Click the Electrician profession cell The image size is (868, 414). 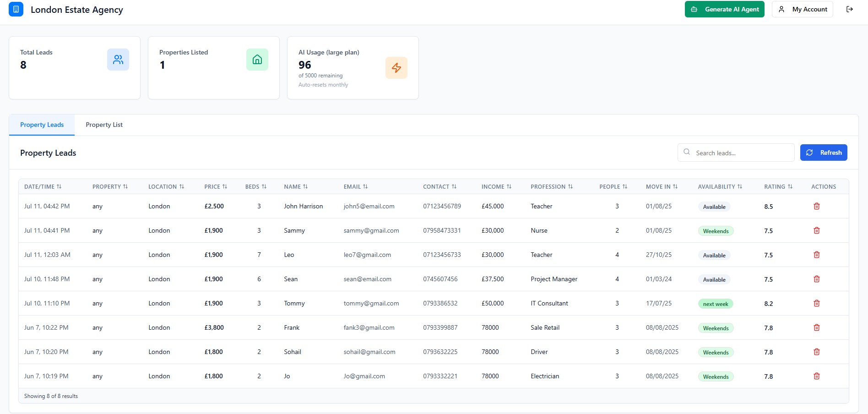tap(545, 376)
